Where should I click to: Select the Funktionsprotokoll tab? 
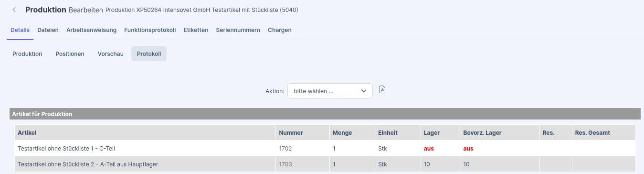150,30
